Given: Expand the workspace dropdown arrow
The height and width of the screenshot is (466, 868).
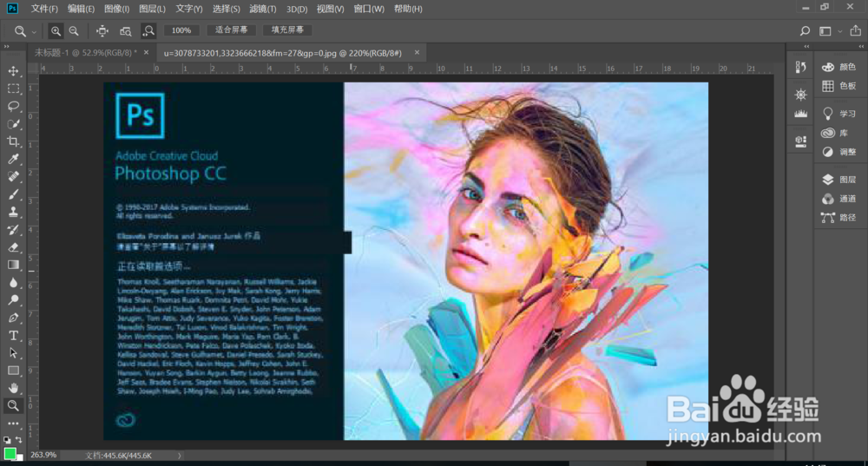Looking at the screenshot, I should pyautogui.click(x=839, y=31).
